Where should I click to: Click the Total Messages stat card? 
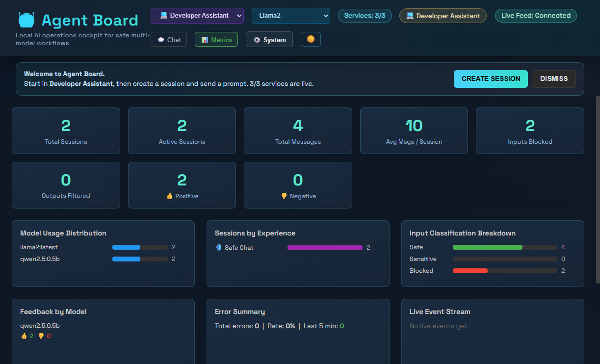coord(298,131)
